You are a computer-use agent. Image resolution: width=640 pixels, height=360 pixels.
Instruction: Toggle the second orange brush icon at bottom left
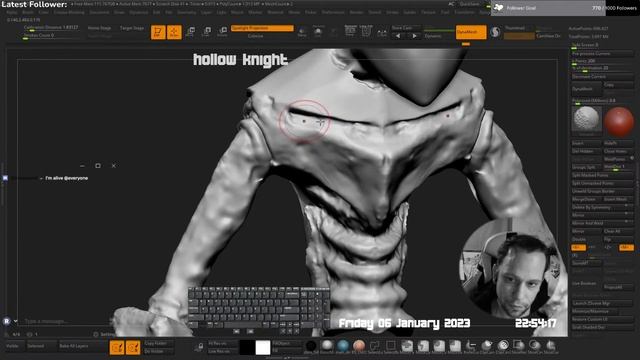(133, 348)
